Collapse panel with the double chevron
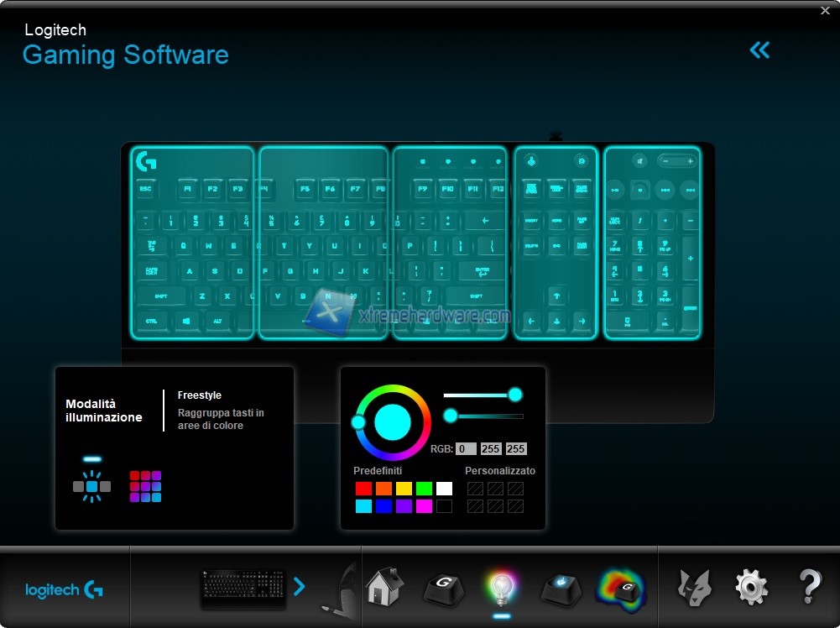This screenshot has height=628, width=840. [x=759, y=50]
